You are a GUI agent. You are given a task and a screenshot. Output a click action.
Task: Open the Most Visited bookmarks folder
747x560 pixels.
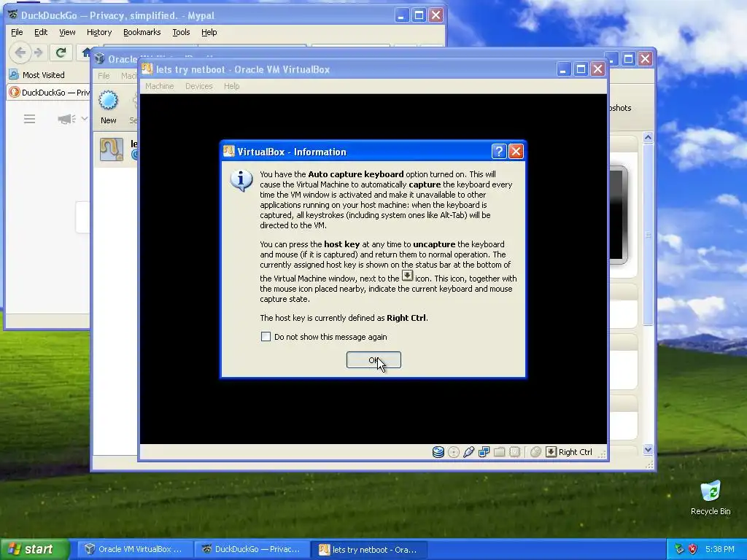pos(36,75)
